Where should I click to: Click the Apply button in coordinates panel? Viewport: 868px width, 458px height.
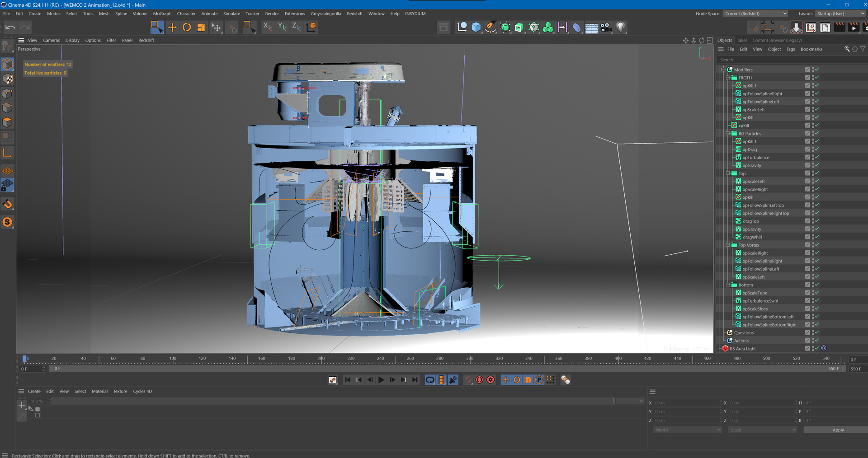click(x=838, y=430)
